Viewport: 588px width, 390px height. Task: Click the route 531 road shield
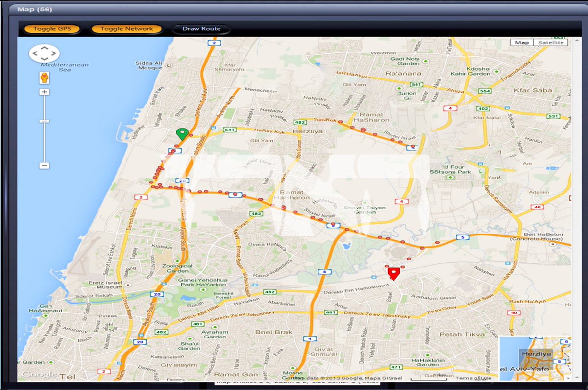click(x=554, y=116)
